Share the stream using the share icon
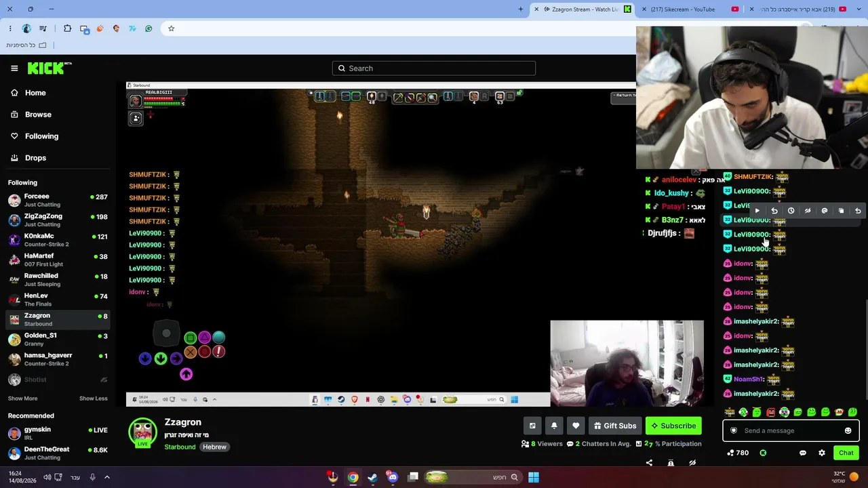The width and height of the screenshot is (868, 488). [x=649, y=462]
